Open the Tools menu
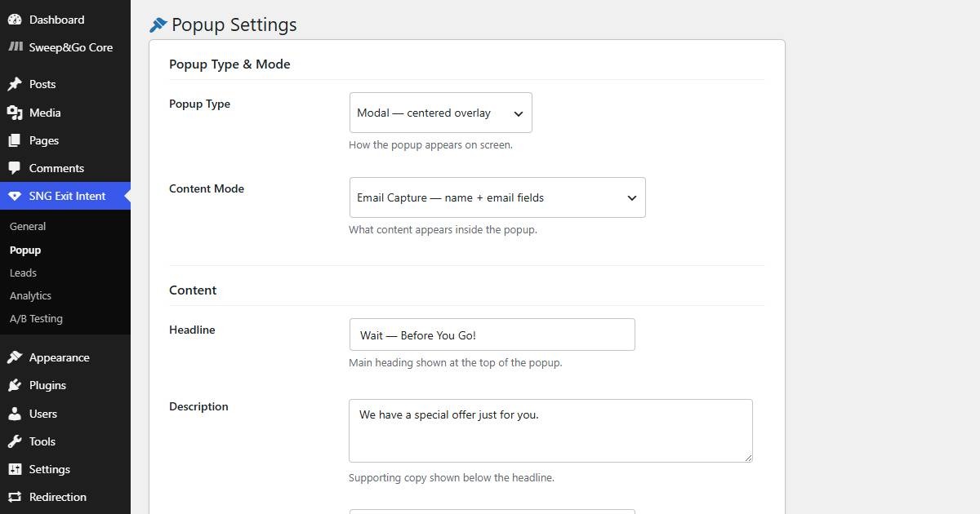The image size is (980, 514). pyautogui.click(x=65, y=441)
